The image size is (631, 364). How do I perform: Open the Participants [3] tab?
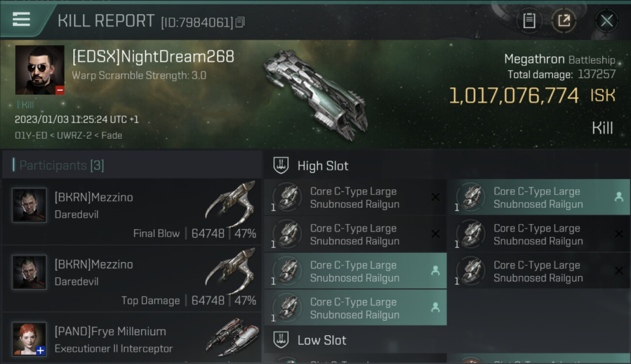click(x=62, y=165)
